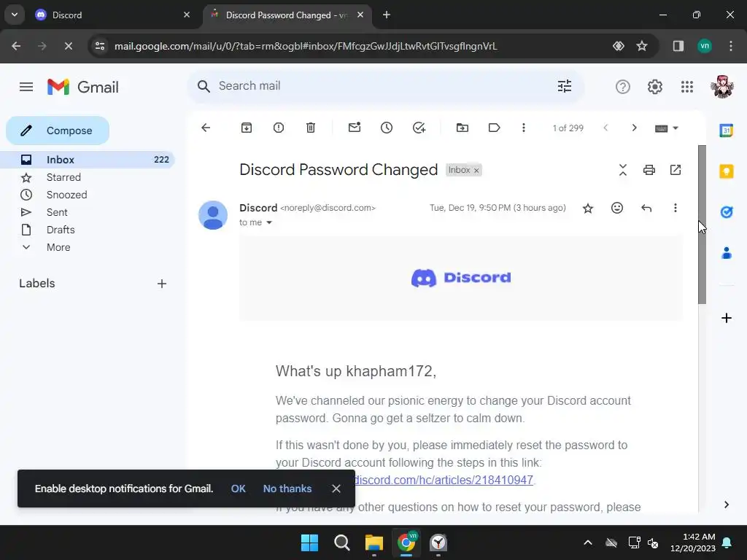Open Google Contacts side panel
The width and height of the screenshot is (747, 560).
pyautogui.click(x=726, y=253)
